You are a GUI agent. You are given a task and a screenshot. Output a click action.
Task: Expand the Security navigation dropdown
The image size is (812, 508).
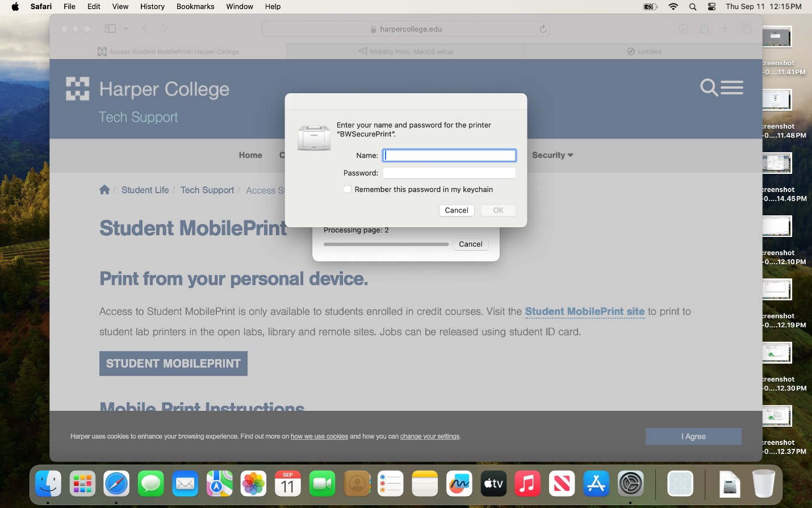(552, 155)
